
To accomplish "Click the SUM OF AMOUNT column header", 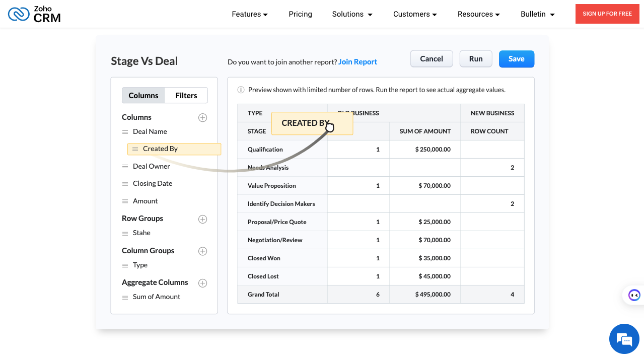I will pos(425,131).
